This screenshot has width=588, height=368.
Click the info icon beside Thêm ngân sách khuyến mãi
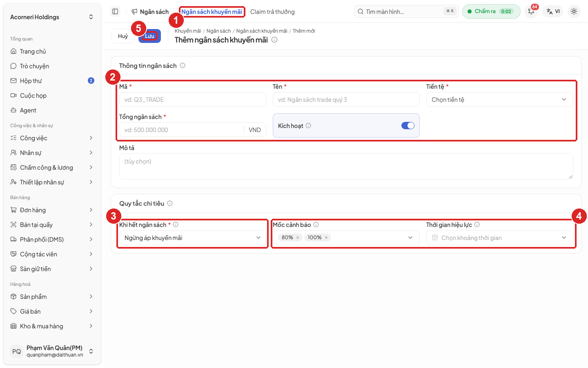(x=274, y=40)
